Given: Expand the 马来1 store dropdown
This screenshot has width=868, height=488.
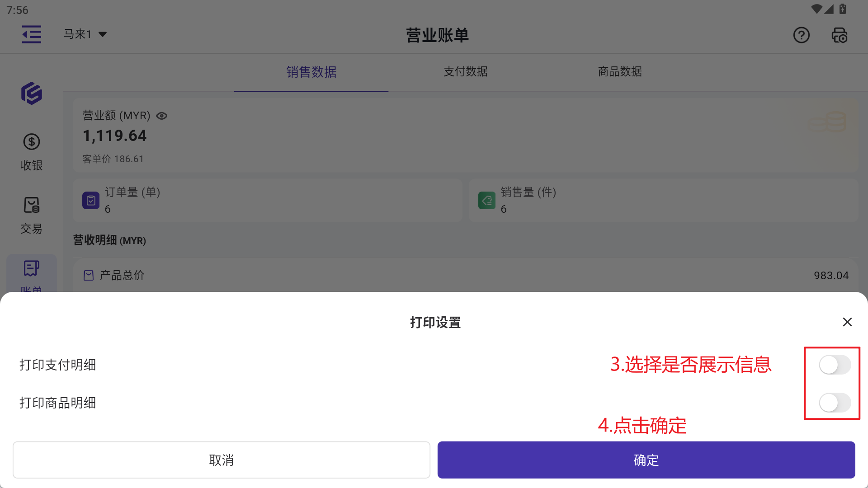Looking at the screenshot, I should pyautogui.click(x=85, y=34).
